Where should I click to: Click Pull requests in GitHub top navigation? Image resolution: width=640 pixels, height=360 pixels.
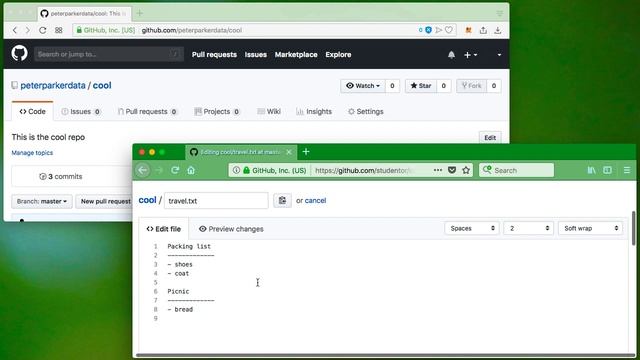click(214, 55)
